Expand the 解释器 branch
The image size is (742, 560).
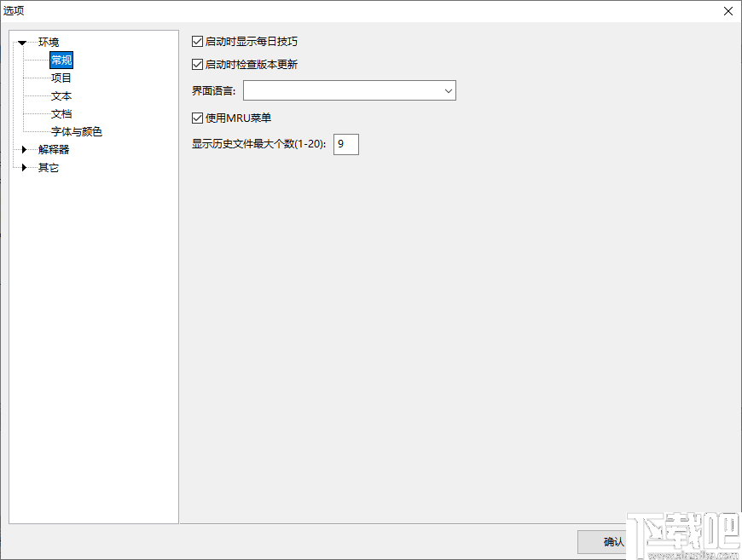click(24, 149)
